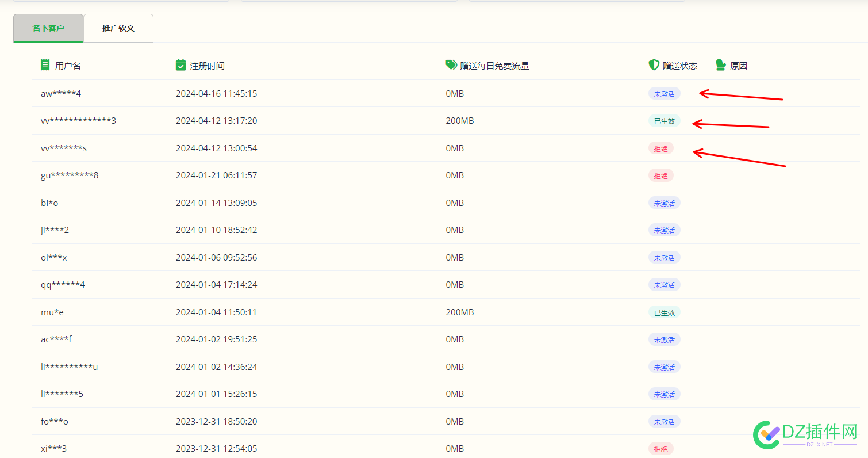
Task: Select the 赠送状态 header text
Action: tap(680, 66)
